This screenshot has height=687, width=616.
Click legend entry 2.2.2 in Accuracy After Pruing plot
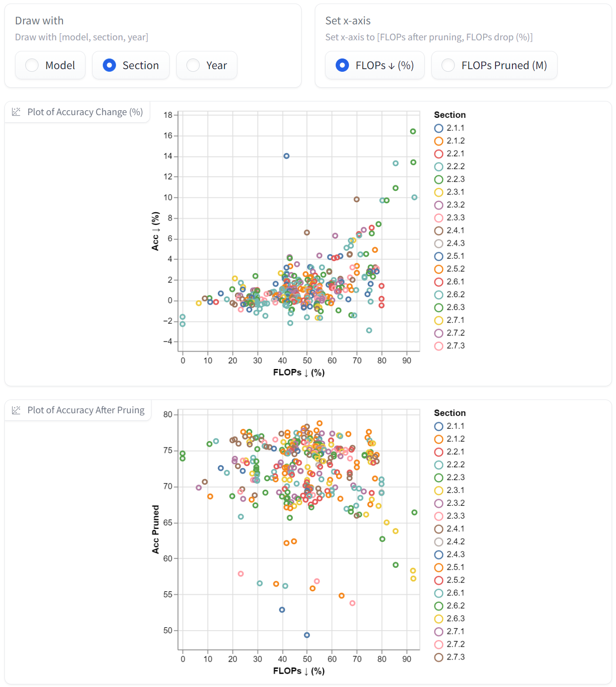449,465
